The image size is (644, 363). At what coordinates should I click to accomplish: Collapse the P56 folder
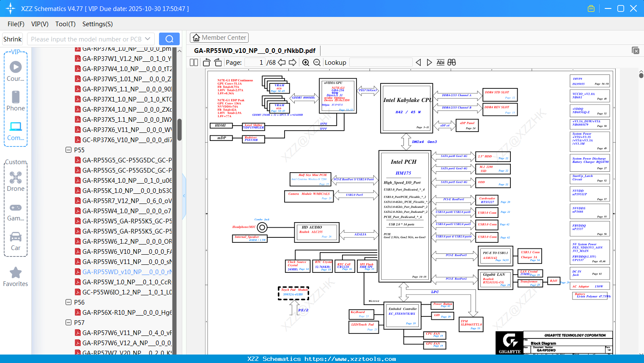69,302
